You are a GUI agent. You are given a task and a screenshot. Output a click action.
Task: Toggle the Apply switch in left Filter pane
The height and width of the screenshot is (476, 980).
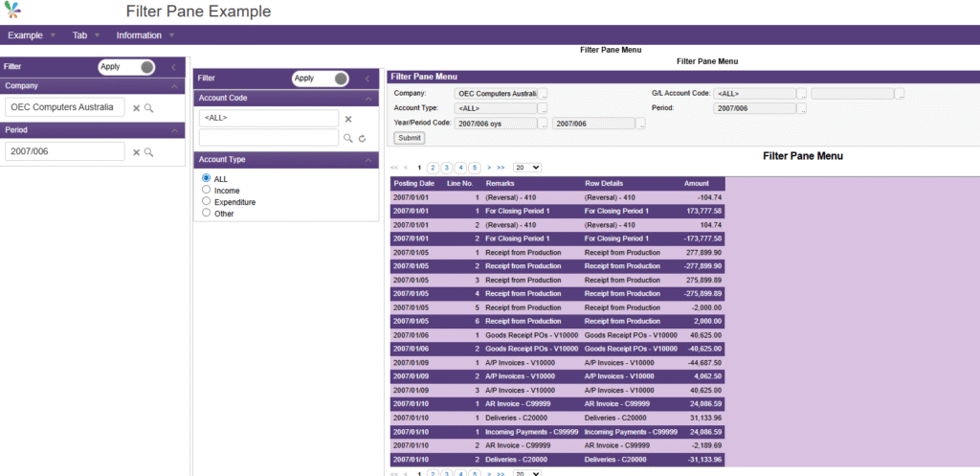[x=126, y=67]
